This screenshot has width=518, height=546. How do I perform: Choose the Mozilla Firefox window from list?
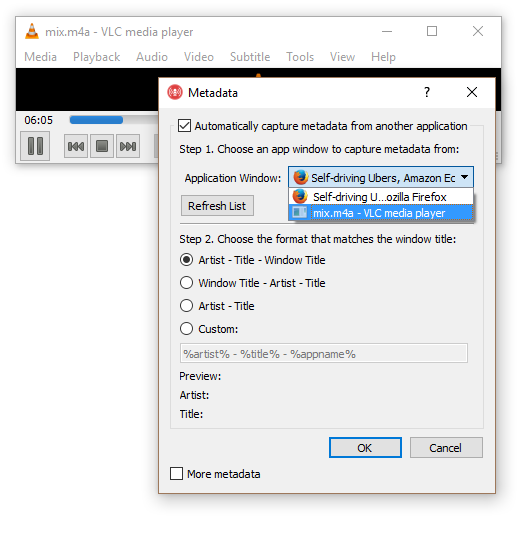pyautogui.click(x=381, y=197)
